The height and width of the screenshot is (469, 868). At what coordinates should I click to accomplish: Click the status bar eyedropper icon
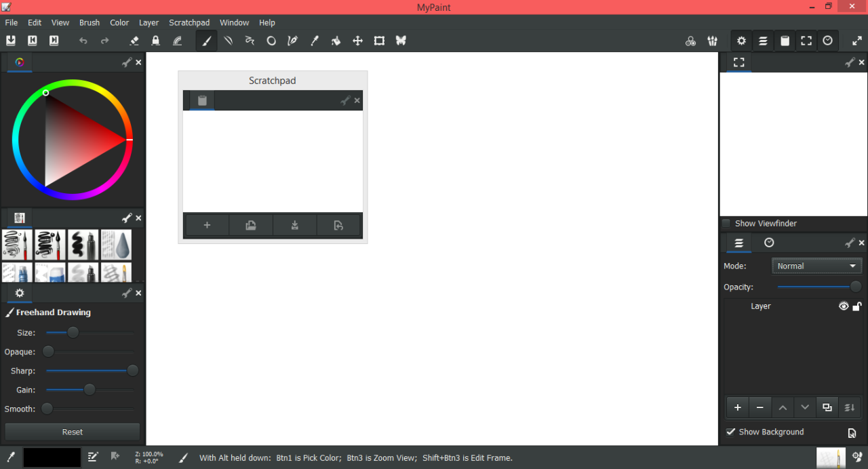coord(11,457)
